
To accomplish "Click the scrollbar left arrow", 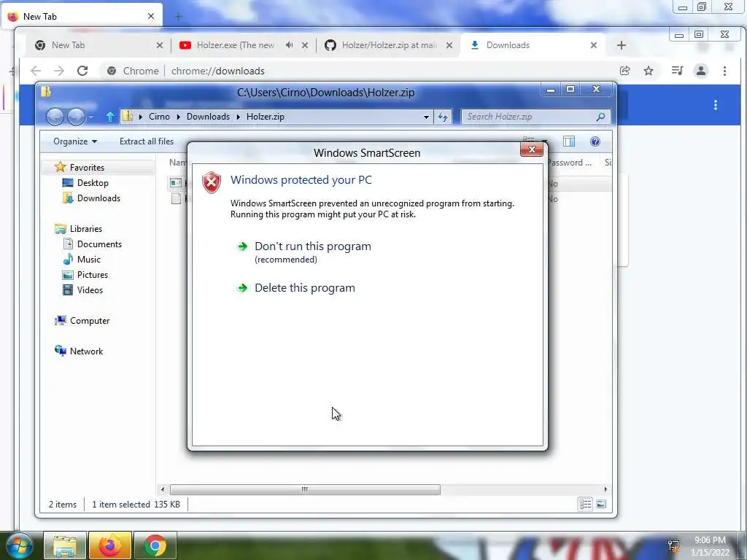I will pyautogui.click(x=163, y=489).
